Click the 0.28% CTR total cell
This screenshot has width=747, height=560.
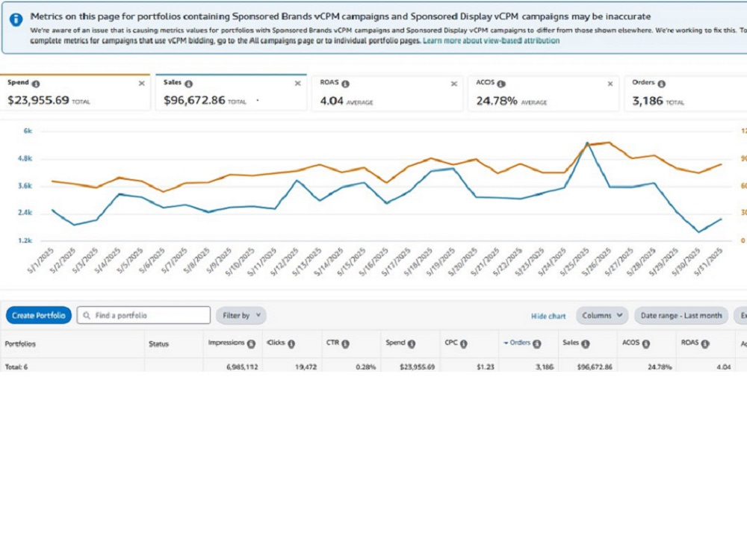(x=366, y=367)
